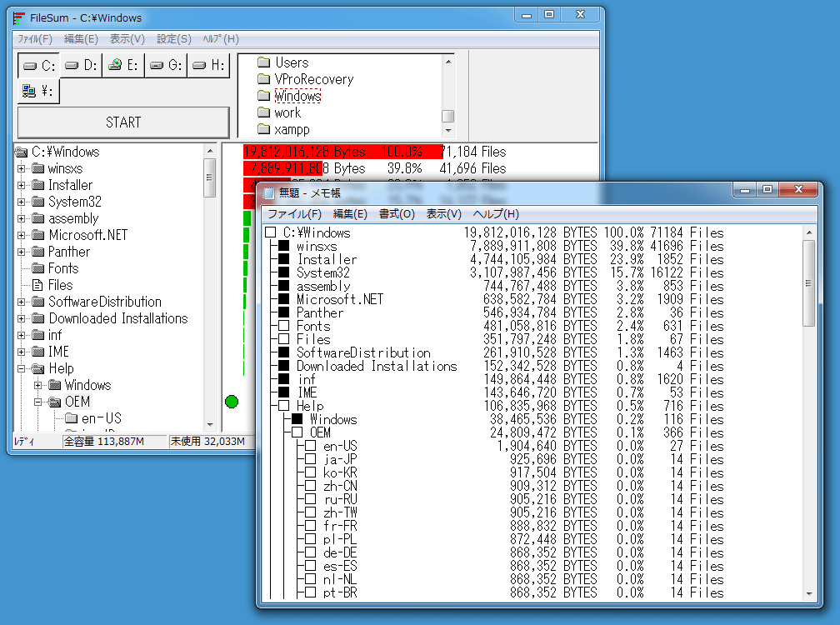Select drive C: in FileSum
Image resolution: width=840 pixels, height=625 pixels.
click(x=39, y=66)
